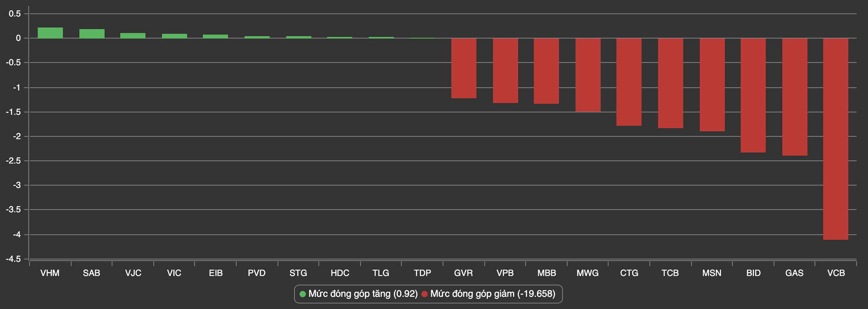
Task: Click the MSN axis label
Action: [712, 273]
